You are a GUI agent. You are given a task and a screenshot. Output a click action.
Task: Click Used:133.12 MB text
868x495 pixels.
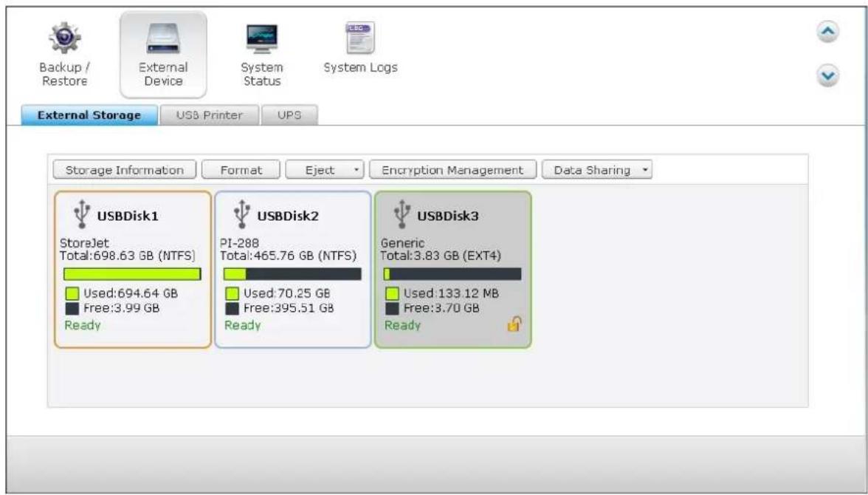click(451, 294)
